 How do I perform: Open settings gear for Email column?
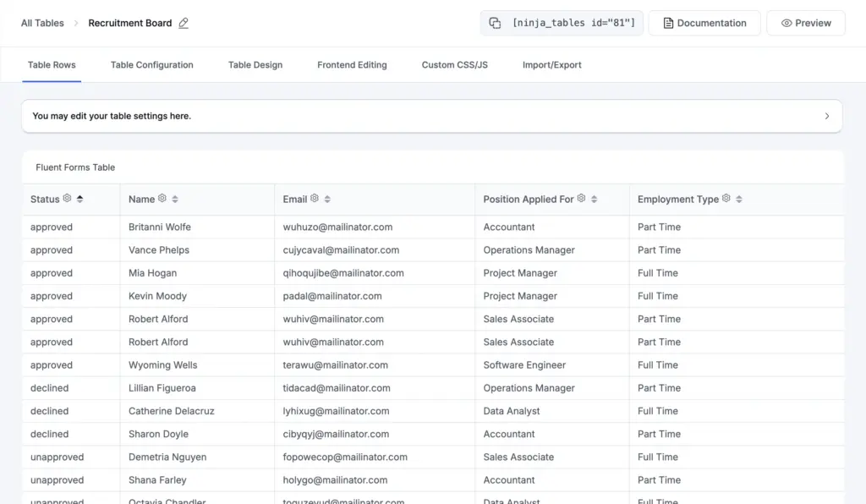315,198
